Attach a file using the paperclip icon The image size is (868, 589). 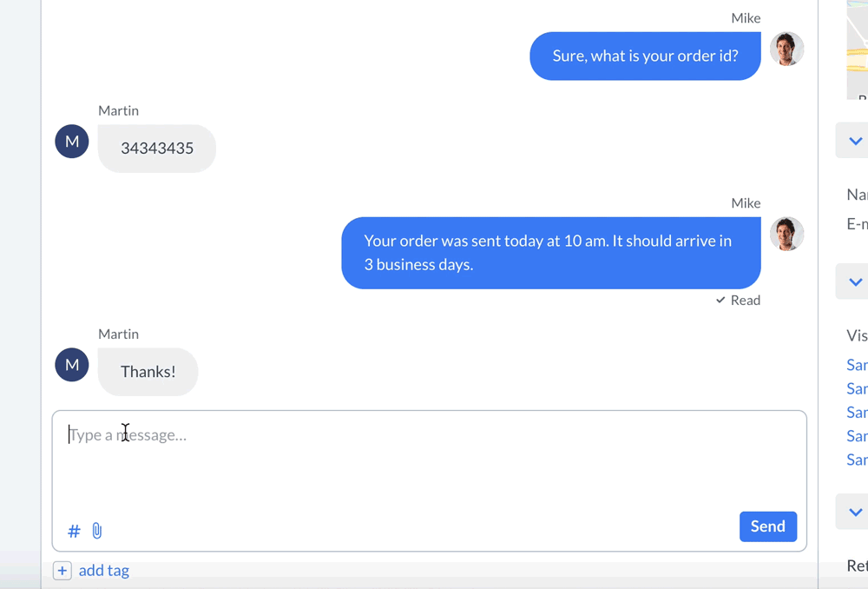coord(97,531)
